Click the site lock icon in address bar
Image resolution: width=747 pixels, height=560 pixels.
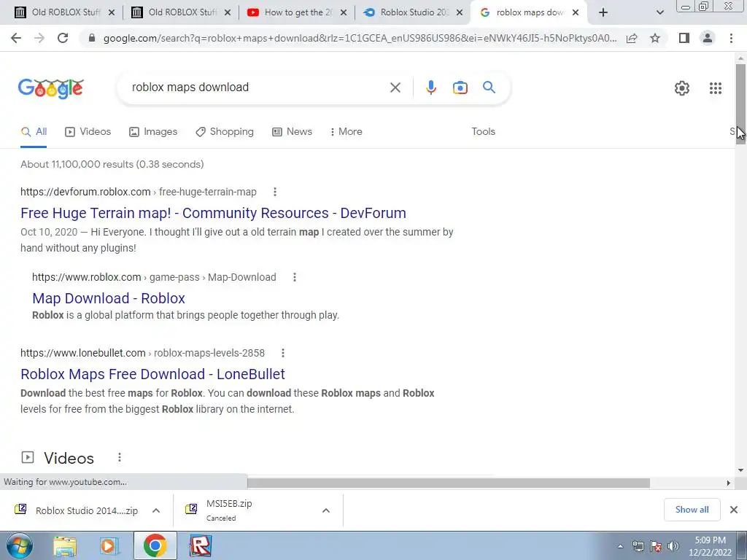92,38
